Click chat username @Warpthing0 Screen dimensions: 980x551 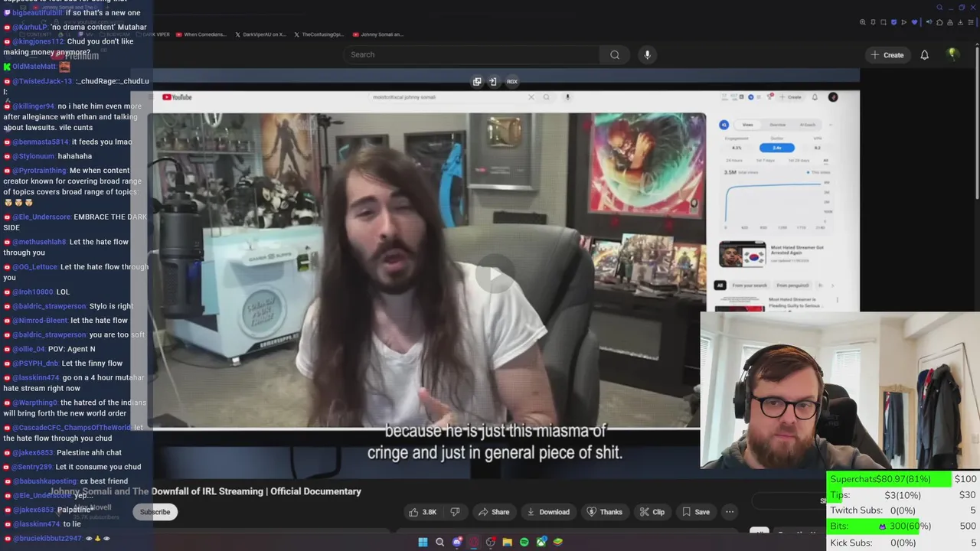(34, 403)
